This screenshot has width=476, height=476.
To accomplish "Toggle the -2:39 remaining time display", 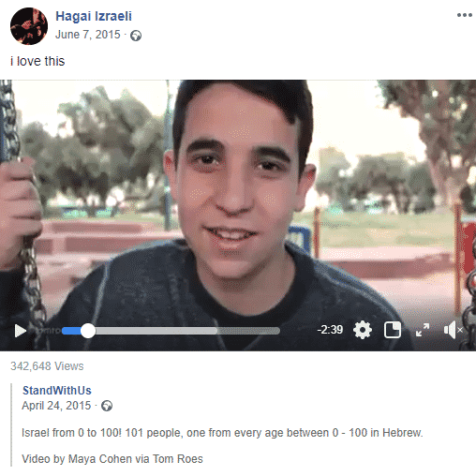I will (330, 330).
